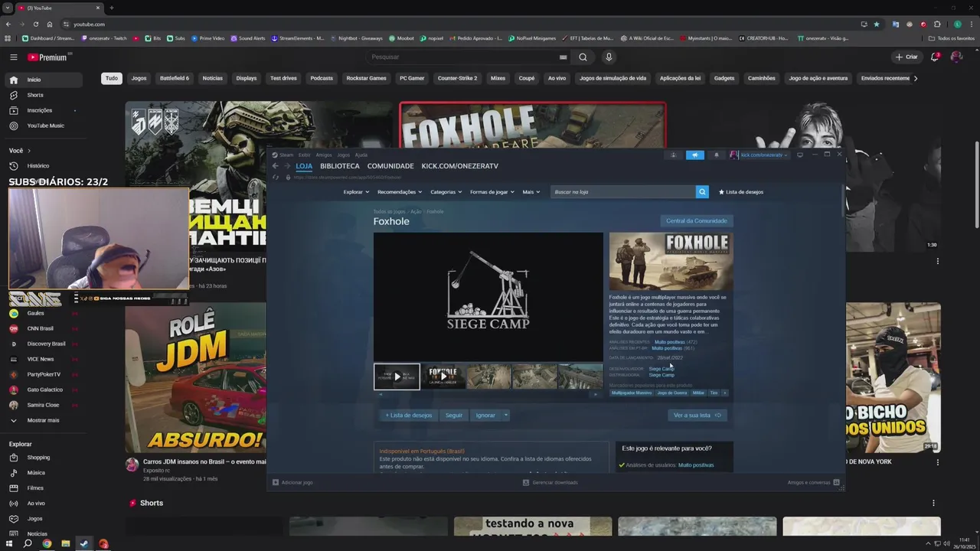The height and width of the screenshot is (551, 980).
Task: Open YouTube account avatar menu
Action: point(956,57)
